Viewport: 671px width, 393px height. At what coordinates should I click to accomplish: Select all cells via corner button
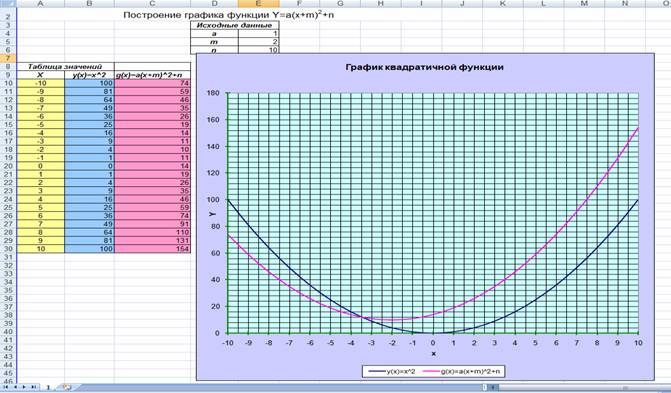tap(8, 3)
